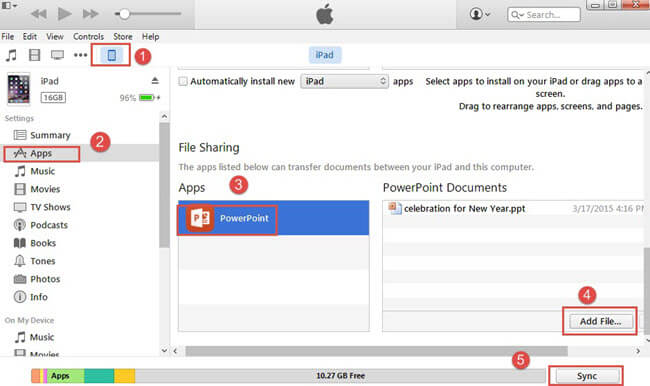Skip forward with the fast-forward button
The width and height of the screenshot is (650, 386).
(90, 14)
